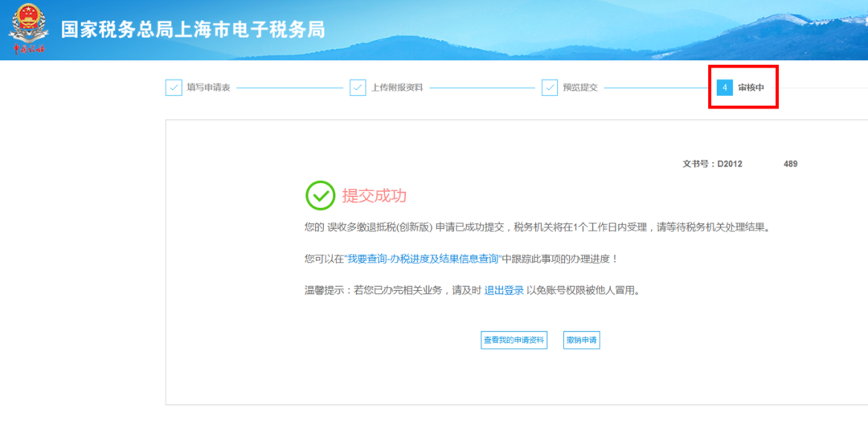The image size is (868, 429).
Task: Open the 预览提交 step label
Action: [x=580, y=88]
